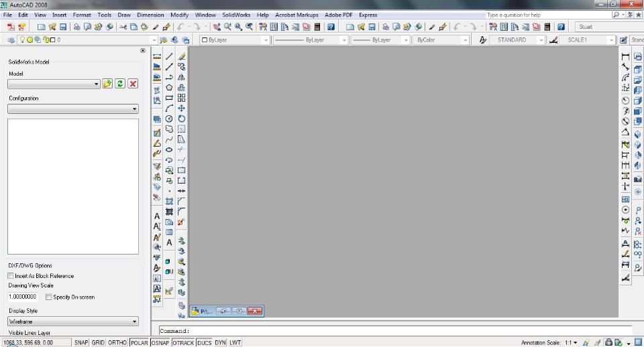Open the Modify menu
The width and height of the screenshot is (644, 347).
(x=180, y=15)
